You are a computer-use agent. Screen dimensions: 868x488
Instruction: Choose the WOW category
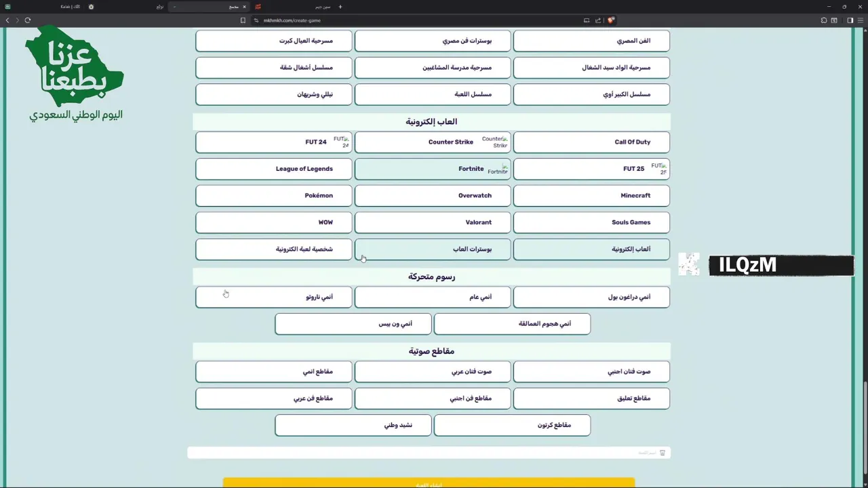click(274, 222)
